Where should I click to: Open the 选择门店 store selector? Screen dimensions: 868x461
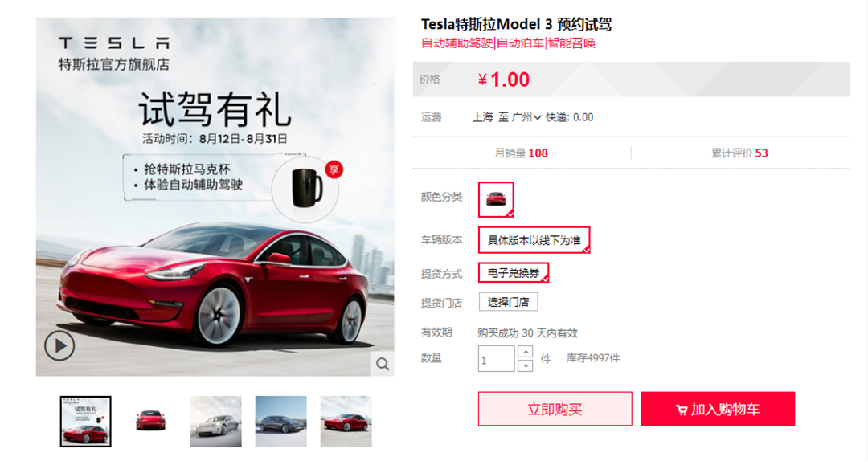[508, 302]
